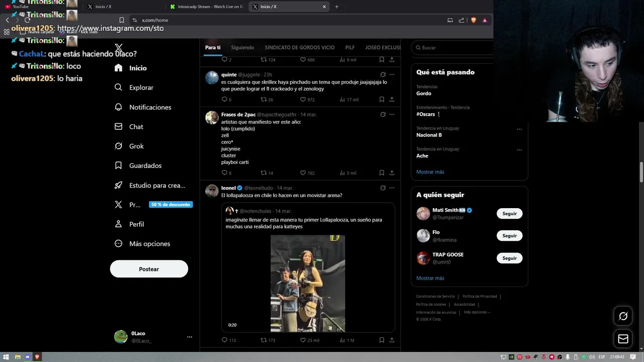Follow Mati Smith

[x=509, y=214]
